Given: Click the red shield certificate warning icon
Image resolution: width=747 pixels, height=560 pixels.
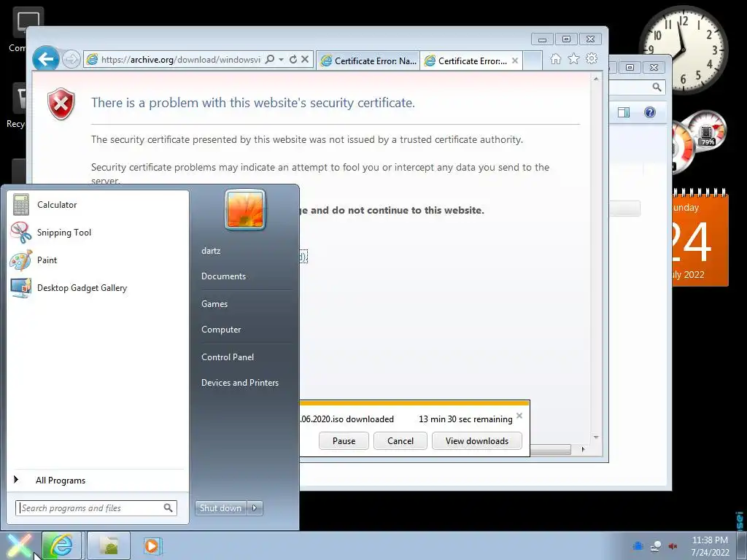Looking at the screenshot, I should (61, 104).
